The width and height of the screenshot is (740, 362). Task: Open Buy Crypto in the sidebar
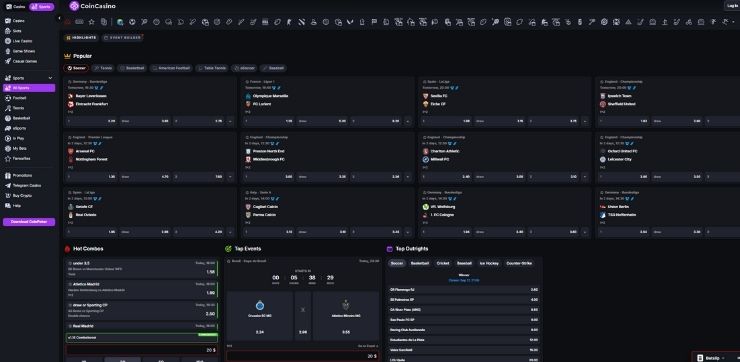(22, 195)
